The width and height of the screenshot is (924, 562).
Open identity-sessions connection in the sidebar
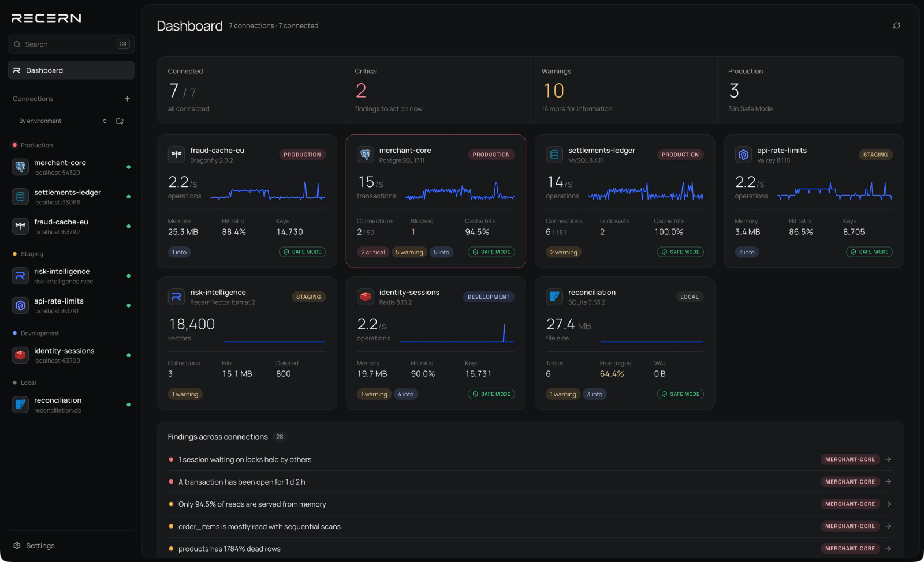71,355
